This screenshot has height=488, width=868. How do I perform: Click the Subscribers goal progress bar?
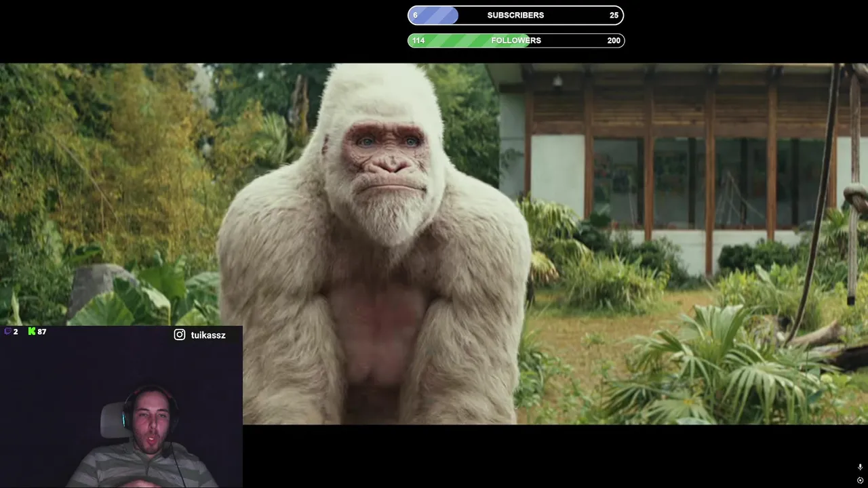(x=515, y=15)
